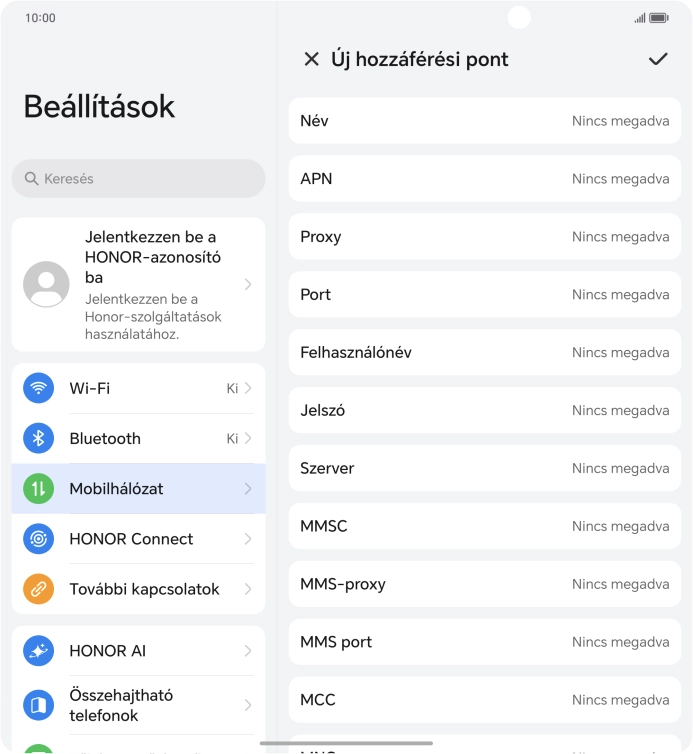Viewport: 693px width, 754px height.
Task: Tap the profile avatar picture
Action: click(x=46, y=285)
